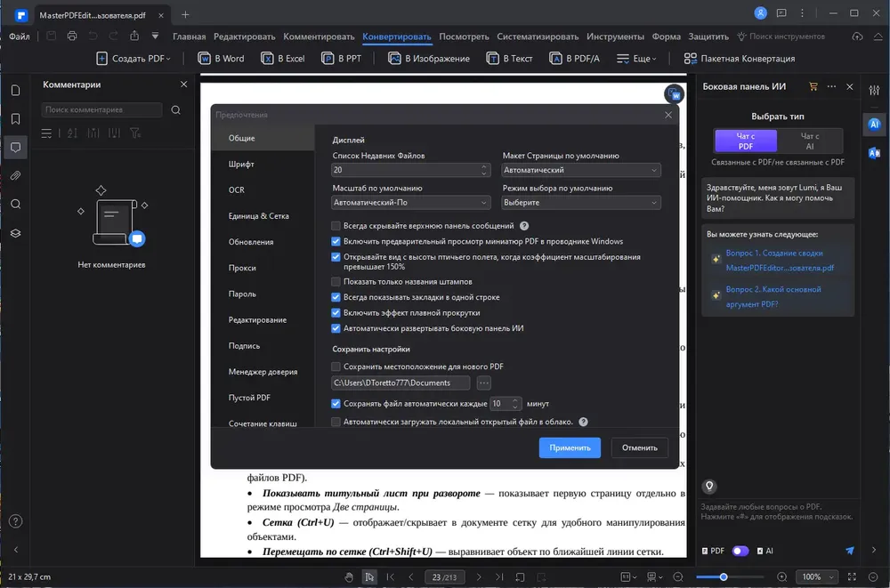890x588 pixels.
Task: Click the 'Применить' button
Action: click(570, 447)
